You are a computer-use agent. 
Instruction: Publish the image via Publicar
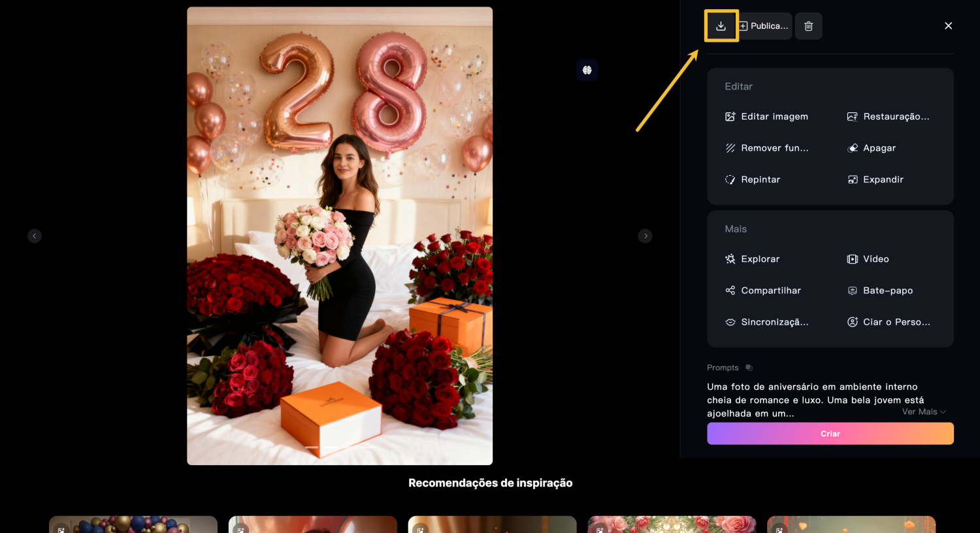[764, 25]
